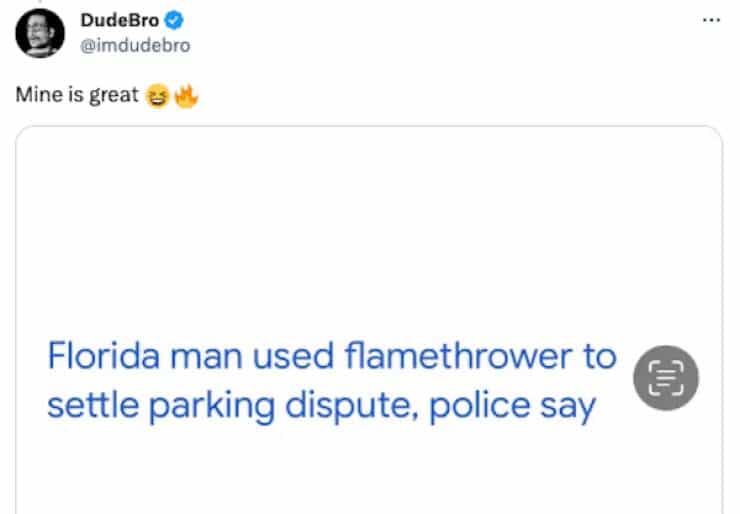
Task: Tap the text scan icon on image
Action: pyautogui.click(x=666, y=377)
